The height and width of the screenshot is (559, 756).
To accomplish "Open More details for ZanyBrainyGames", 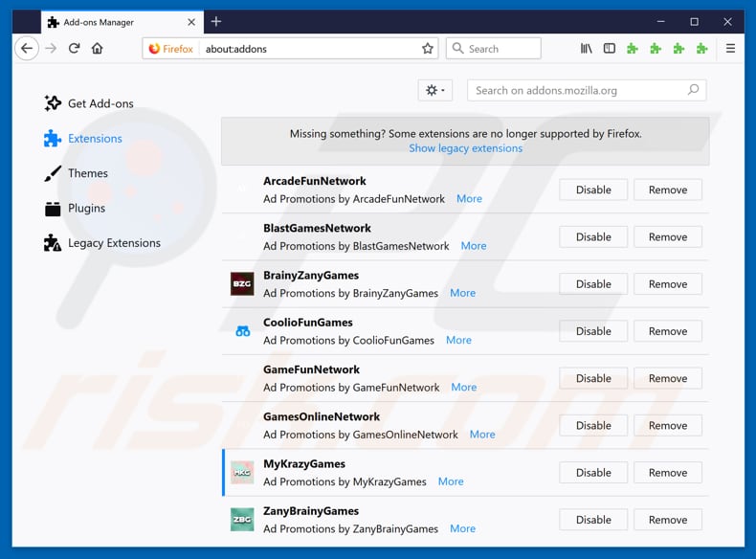I will tap(462, 528).
